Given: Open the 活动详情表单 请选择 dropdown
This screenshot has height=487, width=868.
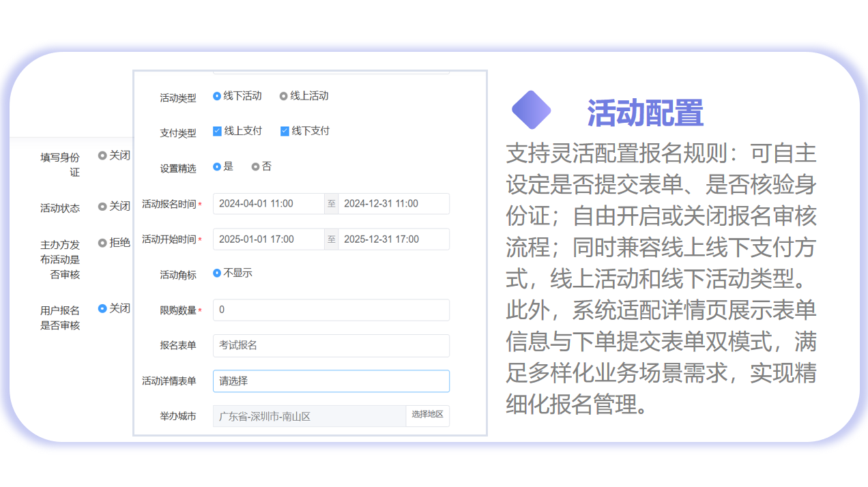Looking at the screenshot, I should (331, 381).
